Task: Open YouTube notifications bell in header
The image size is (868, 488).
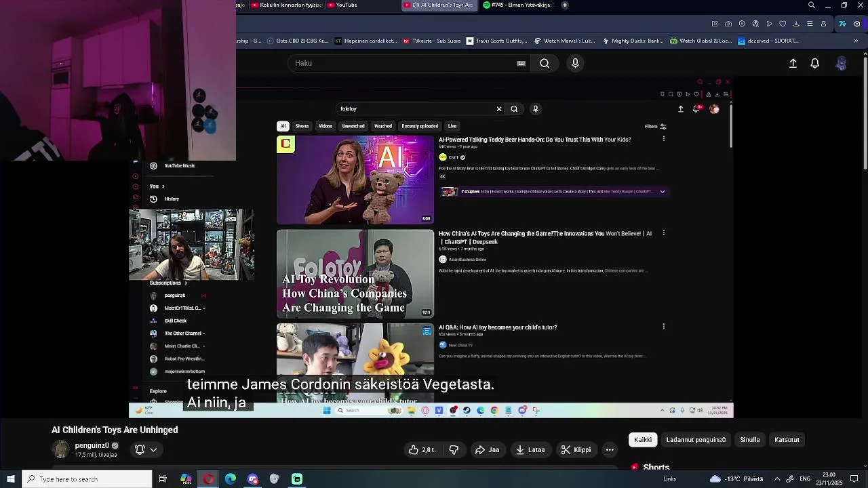Action: point(815,63)
